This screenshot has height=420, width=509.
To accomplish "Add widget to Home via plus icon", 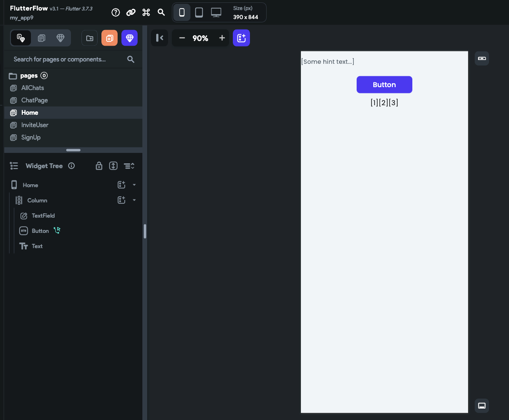I will tap(121, 185).
